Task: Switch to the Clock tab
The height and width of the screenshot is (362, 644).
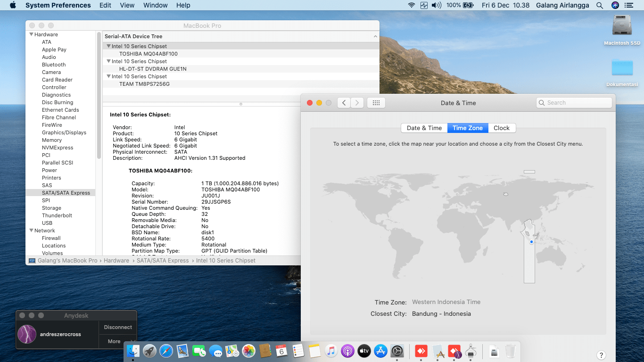Action: click(502, 128)
